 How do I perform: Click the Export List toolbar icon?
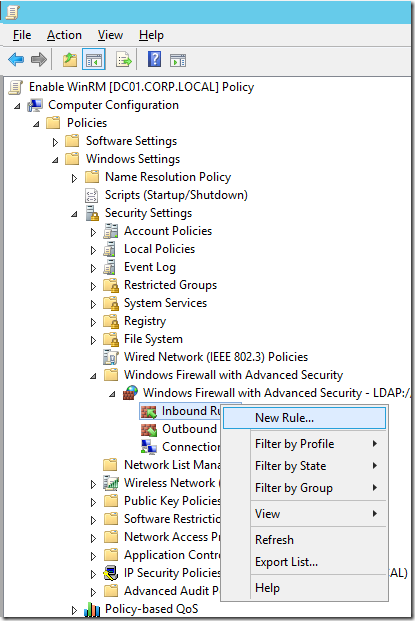(124, 60)
